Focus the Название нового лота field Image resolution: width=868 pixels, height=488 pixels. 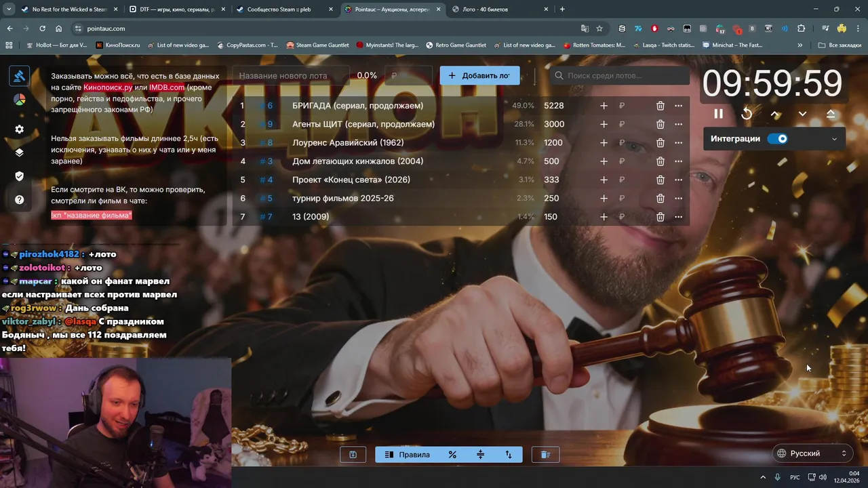[290, 75]
